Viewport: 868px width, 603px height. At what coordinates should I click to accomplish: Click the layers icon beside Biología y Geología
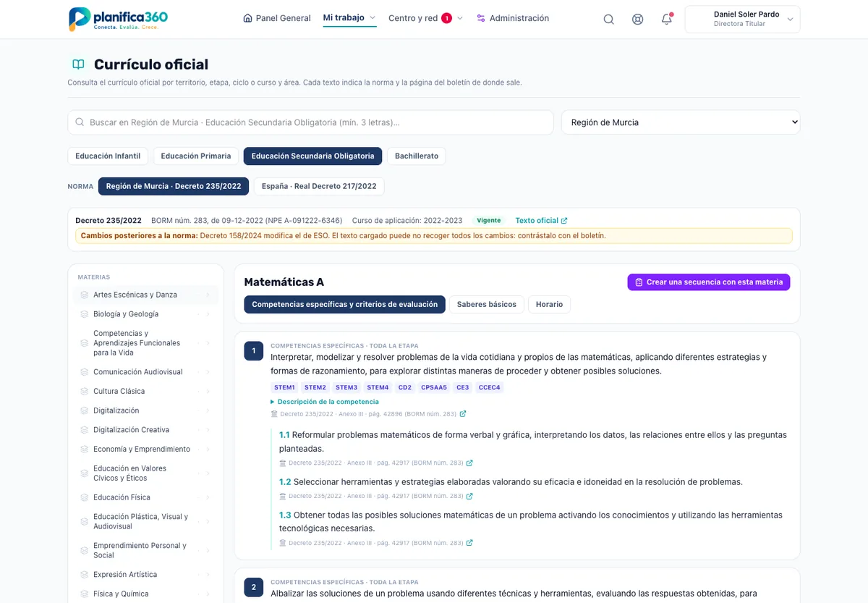click(85, 314)
